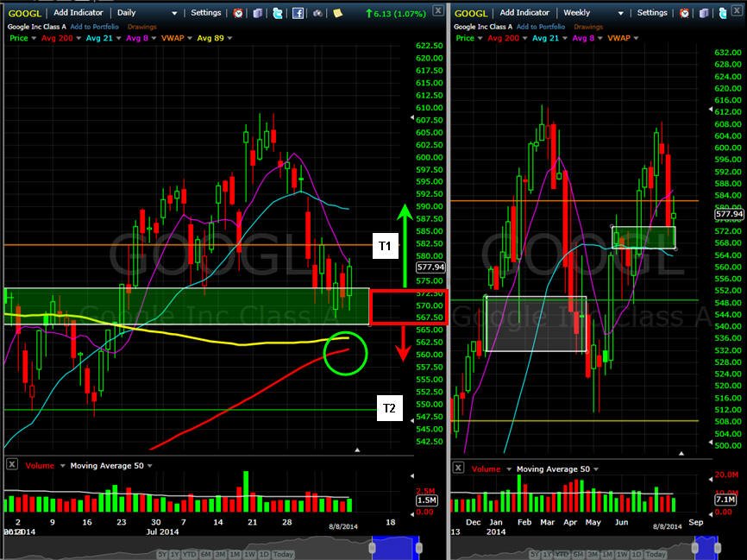Share Daily chart on Facebook
Screen dimensions: 747x560
298,13
